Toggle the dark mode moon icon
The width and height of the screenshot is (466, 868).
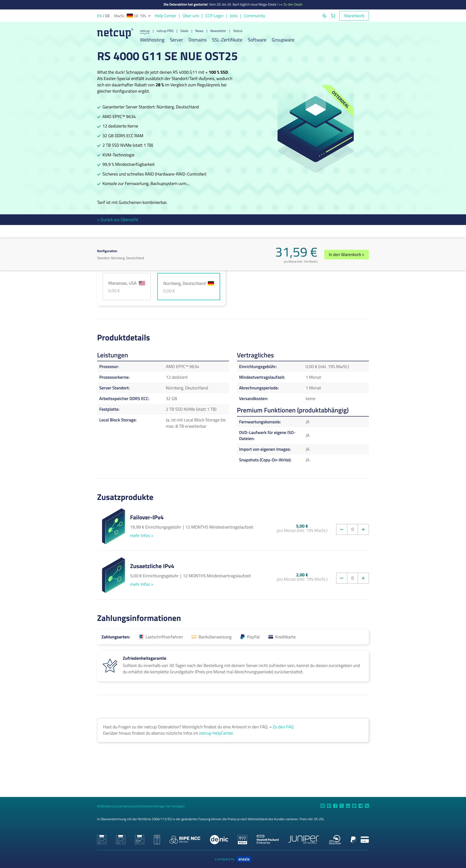[x=324, y=16]
